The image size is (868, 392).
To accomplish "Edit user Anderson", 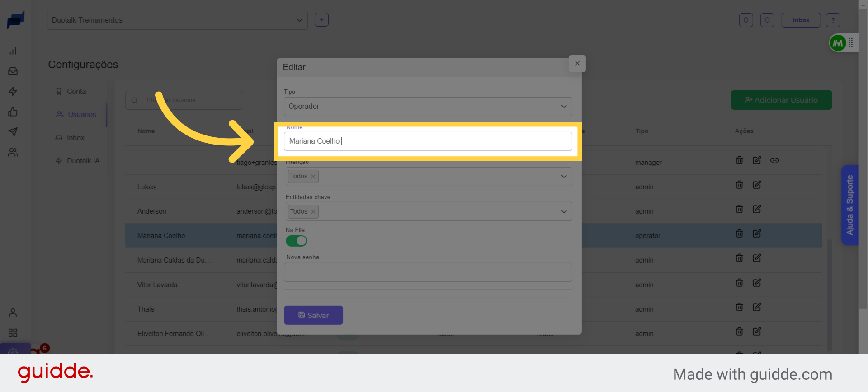I will (x=757, y=209).
